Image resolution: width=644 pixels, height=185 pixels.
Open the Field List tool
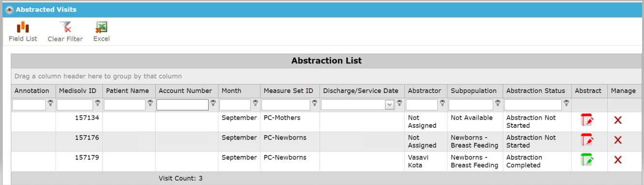click(23, 32)
